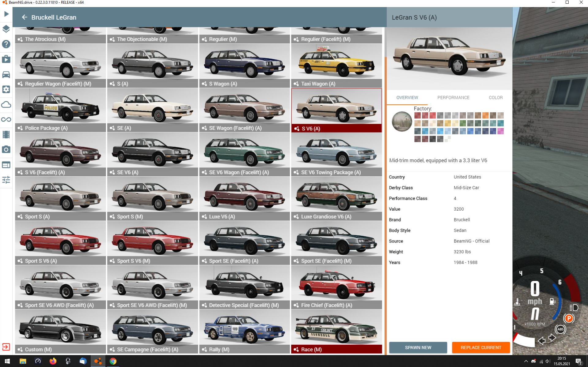Select the SE Campagne (Facelift) (A) configuration
The width and height of the screenshot is (588, 367).
click(153, 331)
